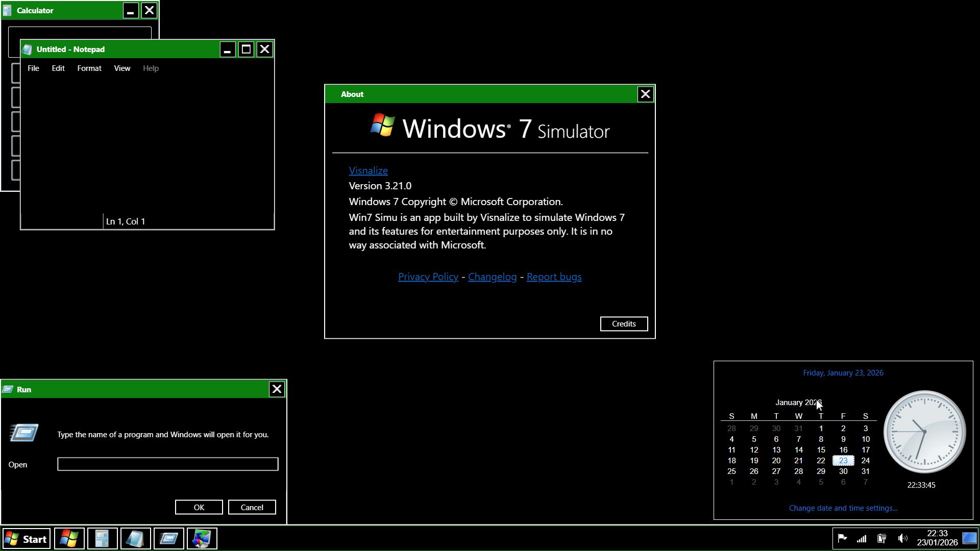
Task: Click the About Windows flag taskbar icon
Action: (x=69, y=539)
